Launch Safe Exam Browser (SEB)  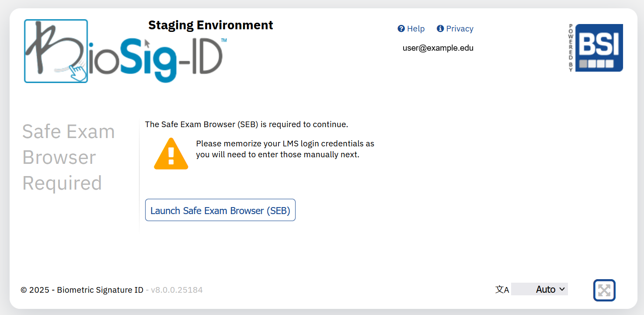point(220,210)
